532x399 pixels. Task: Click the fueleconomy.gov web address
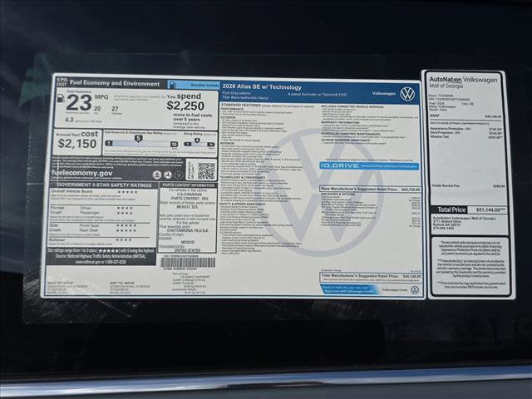[81, 173]
